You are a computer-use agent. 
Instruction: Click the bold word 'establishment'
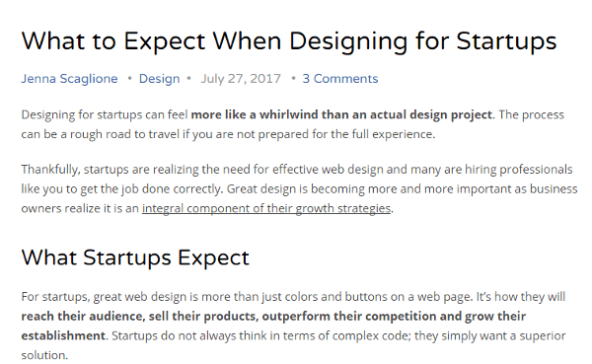coord(63,335)
